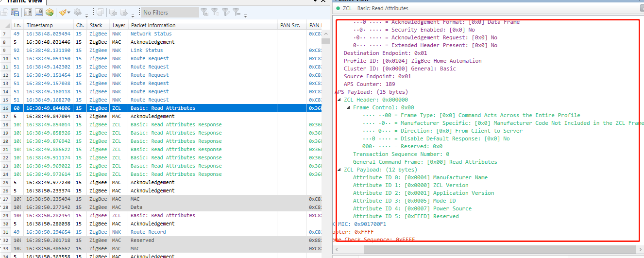
Task: Click the funnel with minus remove filter icon
Action: point(237,12)
